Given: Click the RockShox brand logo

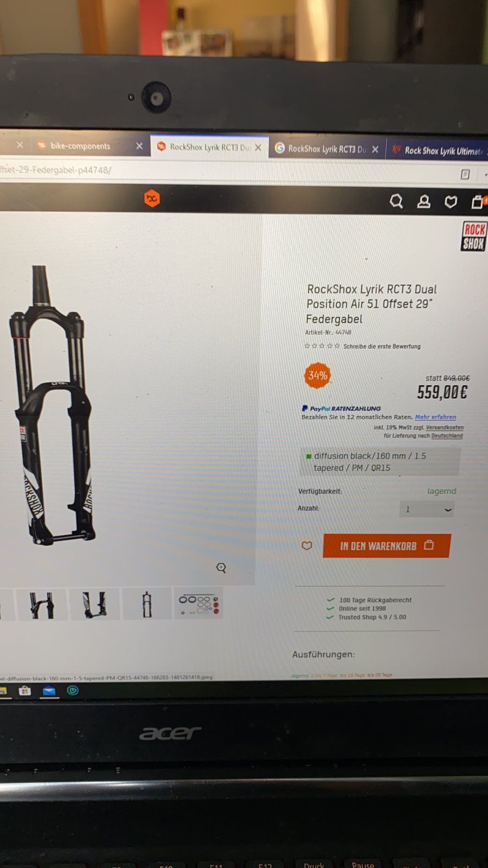Looking at the screenshot, I should [x=474, y=237].
